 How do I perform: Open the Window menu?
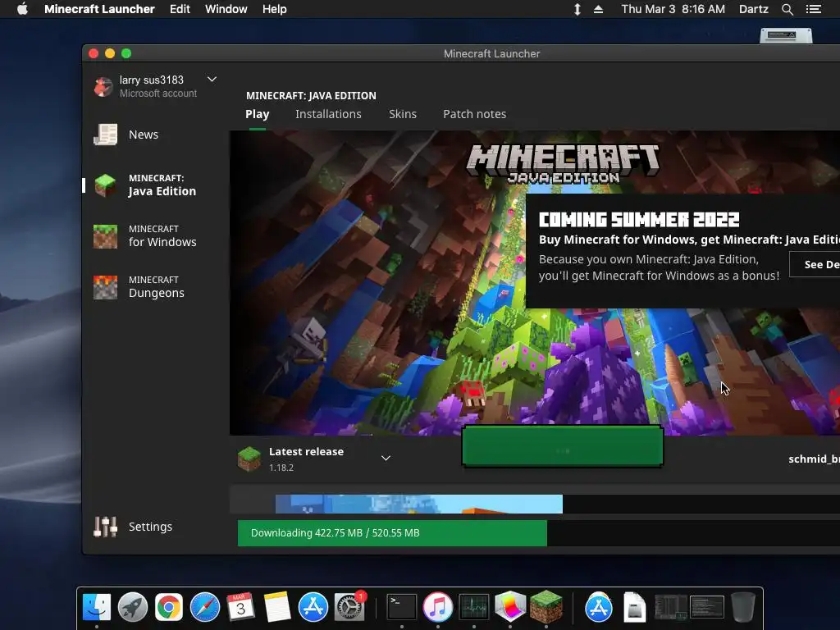point(226,9)
